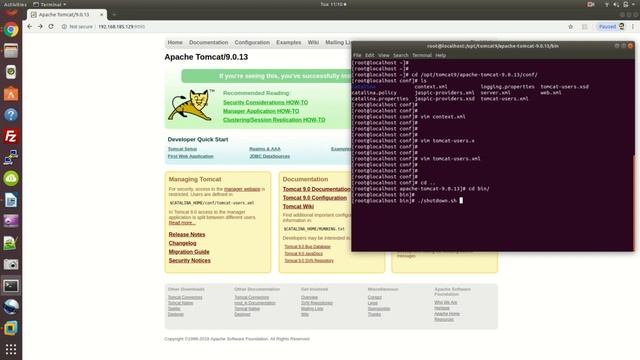Open the Migration Guide link
This screenshot has height=360, width=640.
189,252
